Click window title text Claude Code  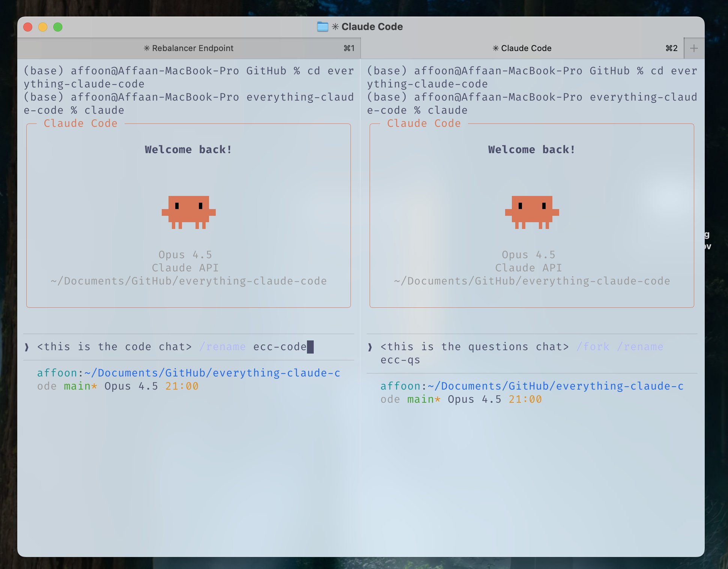point(372,27)
